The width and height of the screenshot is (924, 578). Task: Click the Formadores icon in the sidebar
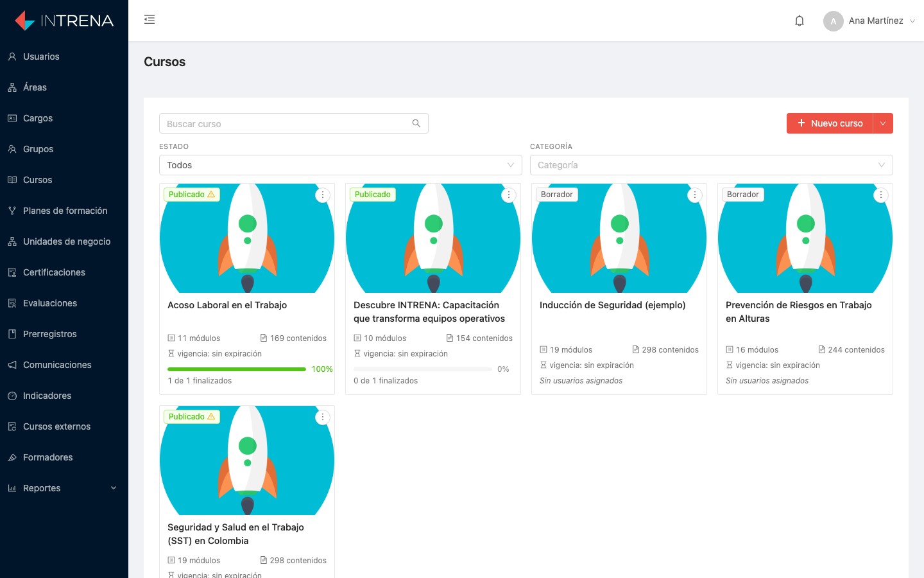tap(12, 457)
